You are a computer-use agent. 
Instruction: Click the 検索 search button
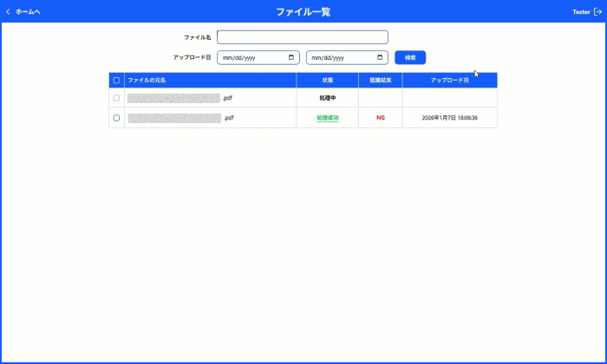click(410, 58)
